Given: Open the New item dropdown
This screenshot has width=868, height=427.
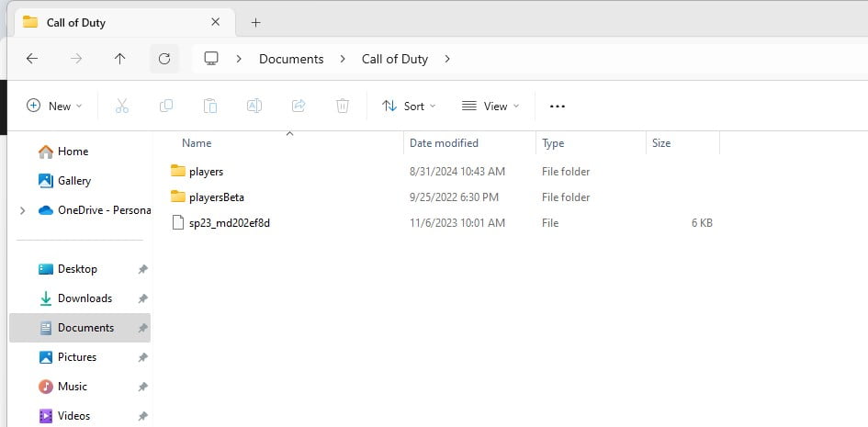Looking at the screenshot, I should 54,106.
